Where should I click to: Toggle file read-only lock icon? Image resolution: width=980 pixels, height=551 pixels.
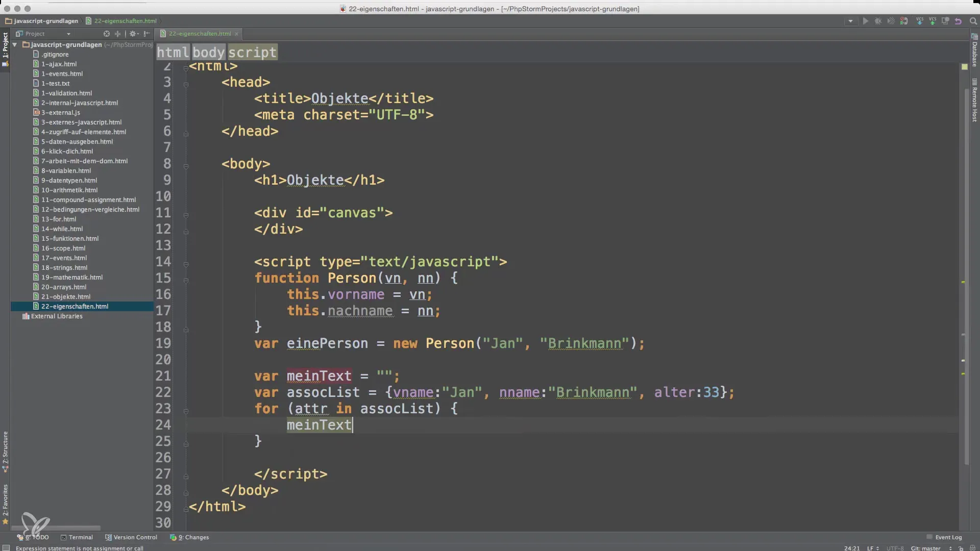click(961, 548)
